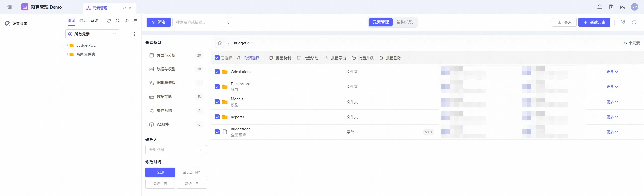Click 批量导出 action

point(335,58)
